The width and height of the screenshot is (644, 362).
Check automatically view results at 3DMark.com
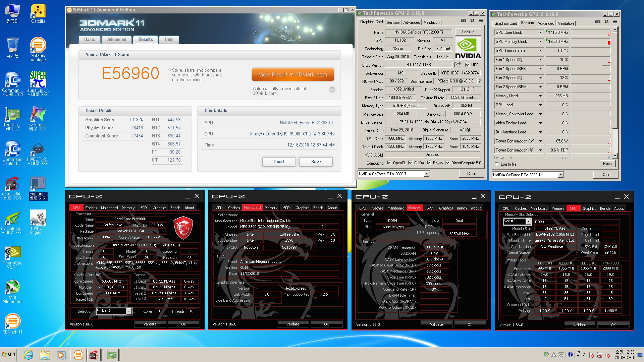(x=332, y=90)
